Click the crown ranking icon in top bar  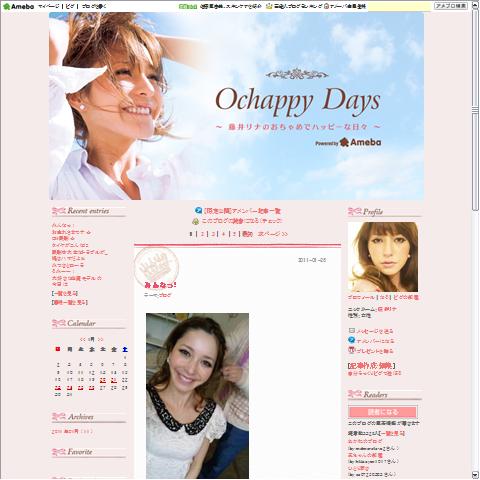pyautogui.click(x=269, y=6)
